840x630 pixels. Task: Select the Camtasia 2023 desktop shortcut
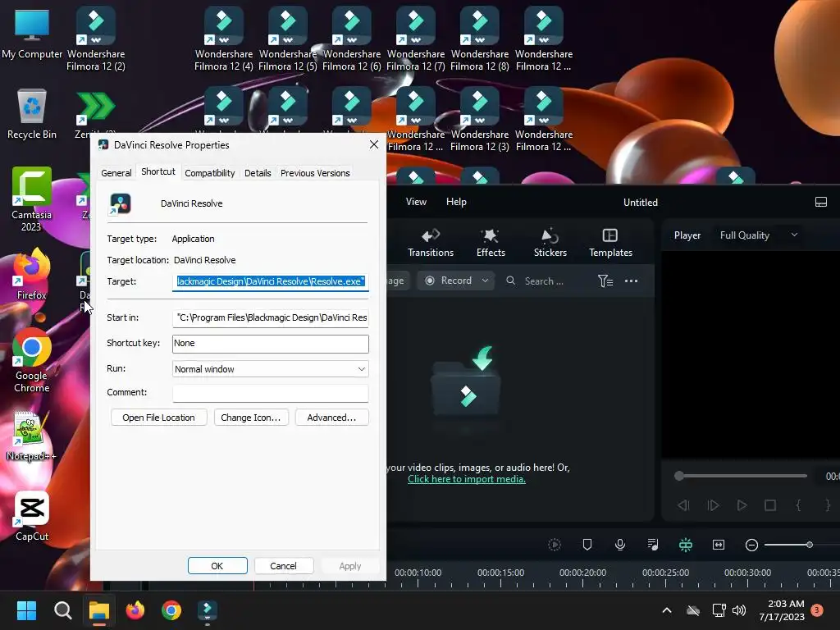[32, 199]
